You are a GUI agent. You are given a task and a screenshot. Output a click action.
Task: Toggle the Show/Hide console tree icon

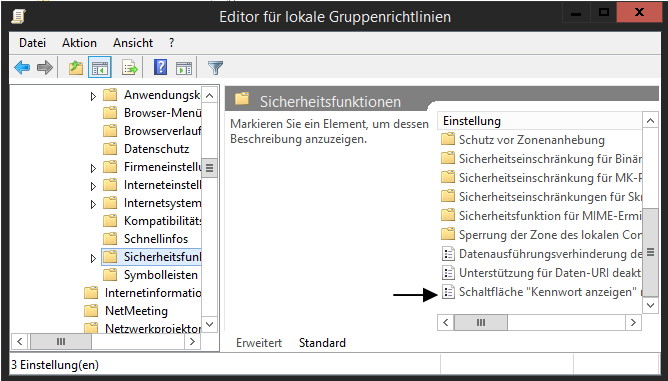100,67
